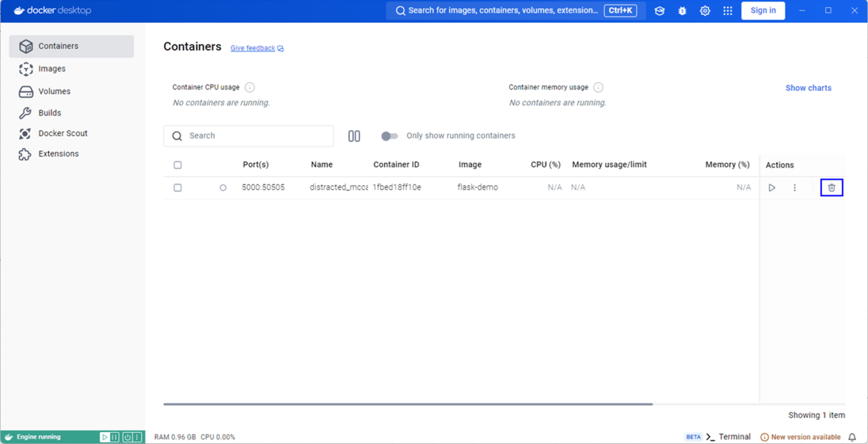The image size is (868, 444).
Task: Open the notifications bell icon
Action: (852, 437)
